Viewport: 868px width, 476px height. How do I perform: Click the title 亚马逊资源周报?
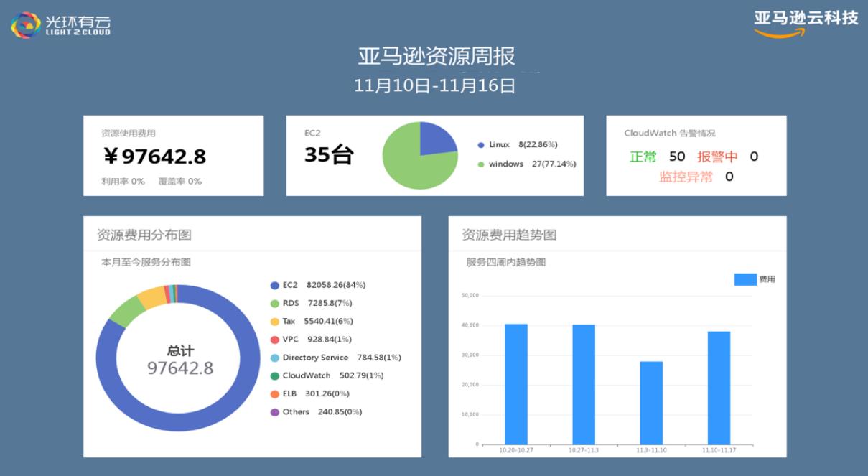point(437,56)
